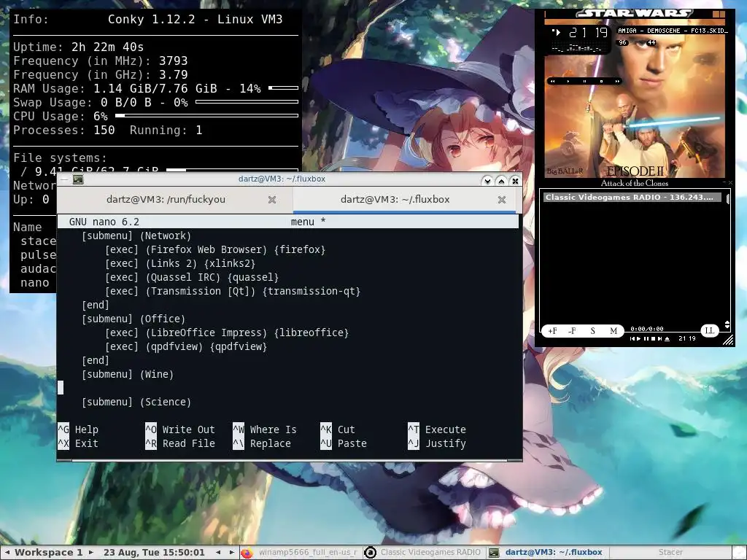Click the scrolling song title AMIGA - DEMOSCENE

[672, 31]
